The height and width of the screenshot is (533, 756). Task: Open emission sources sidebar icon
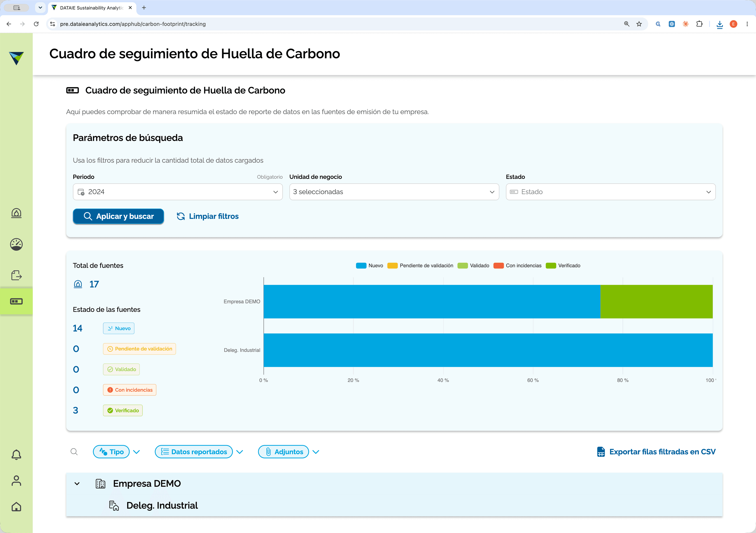tap(16, 213)
